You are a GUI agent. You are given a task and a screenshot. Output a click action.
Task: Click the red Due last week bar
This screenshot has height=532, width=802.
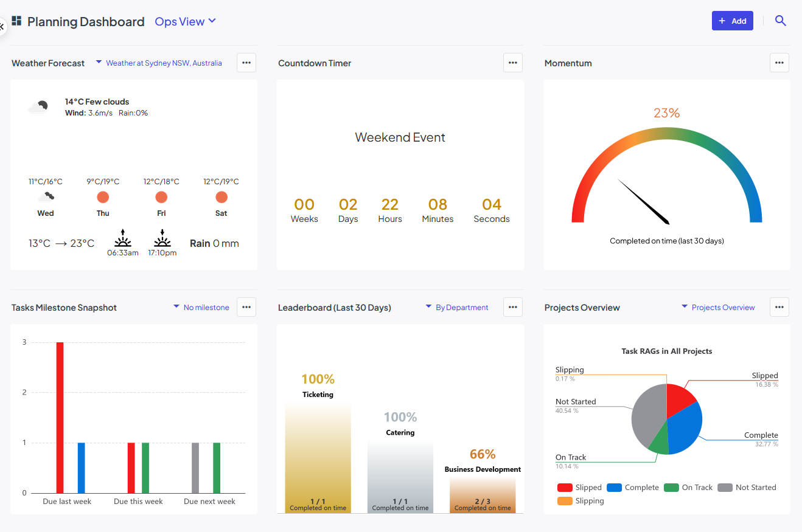60,418
